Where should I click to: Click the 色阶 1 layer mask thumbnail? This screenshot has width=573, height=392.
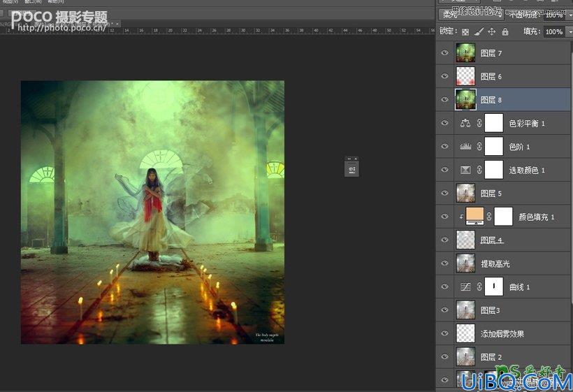click(x=494, y=147)
